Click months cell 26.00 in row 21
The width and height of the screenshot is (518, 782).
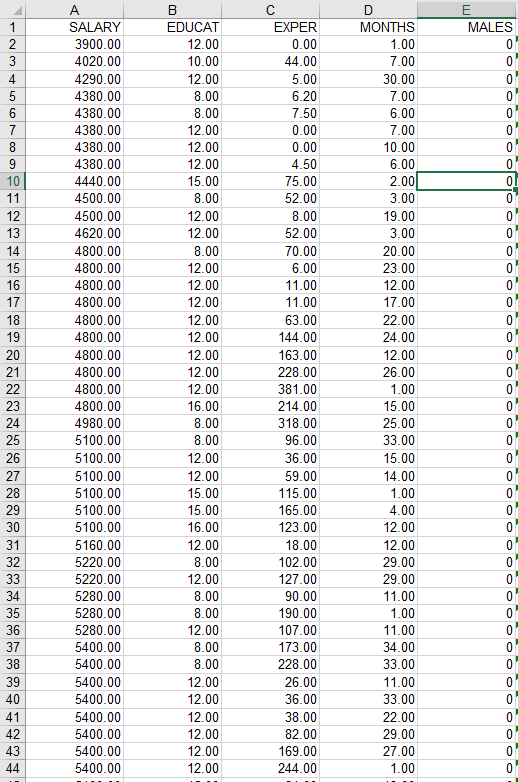click(x=368, y=372)
